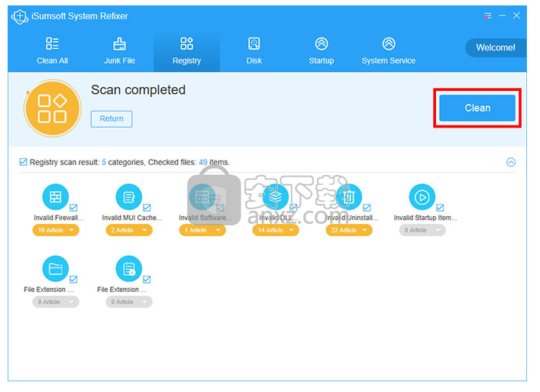Image resolution: width=540 pixels, height=392 pixels.
Task: Click the Clean button
Action: click(x=477, y=108)
